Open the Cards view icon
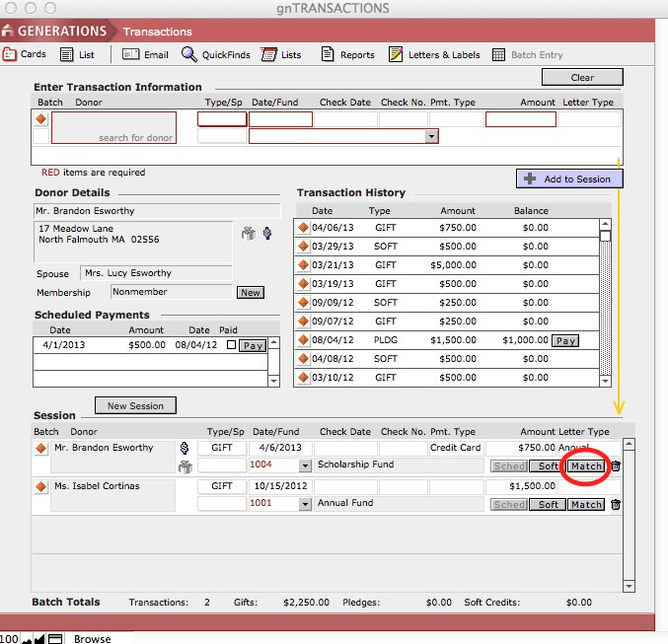 point(10,55)
